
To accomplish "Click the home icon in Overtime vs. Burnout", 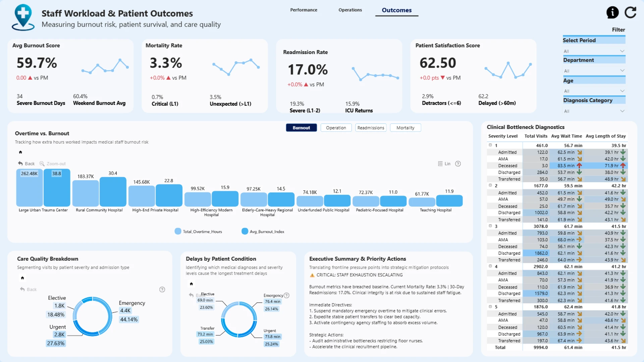I will 20,152.
